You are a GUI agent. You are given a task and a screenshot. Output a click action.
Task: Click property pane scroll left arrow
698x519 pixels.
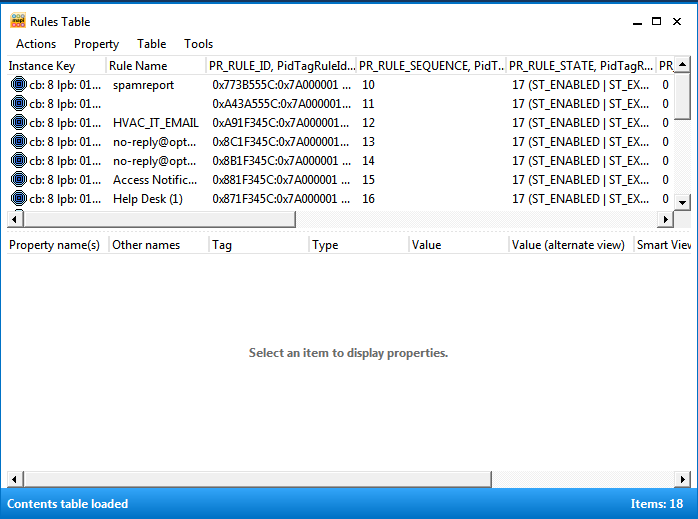[15, 479]
